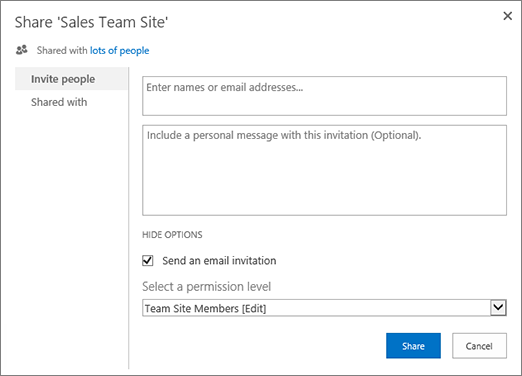The height and width of the screenshot is (376, 522).
Task: Uncheck Send an email invitation checkbox
Action: pyautogui.click(x=148, y=260)
